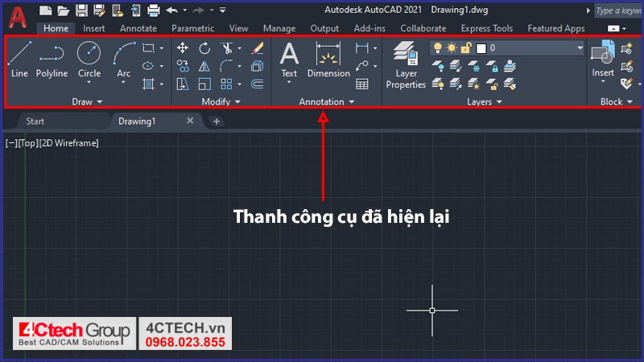This screenshot has width=644, height=362.
Task: Switch to the Parametric ribbon tab
Action: point(192,28)
